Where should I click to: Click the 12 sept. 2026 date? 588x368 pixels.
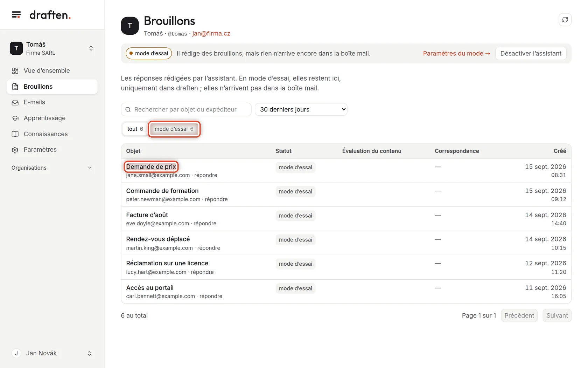[545, 264]
